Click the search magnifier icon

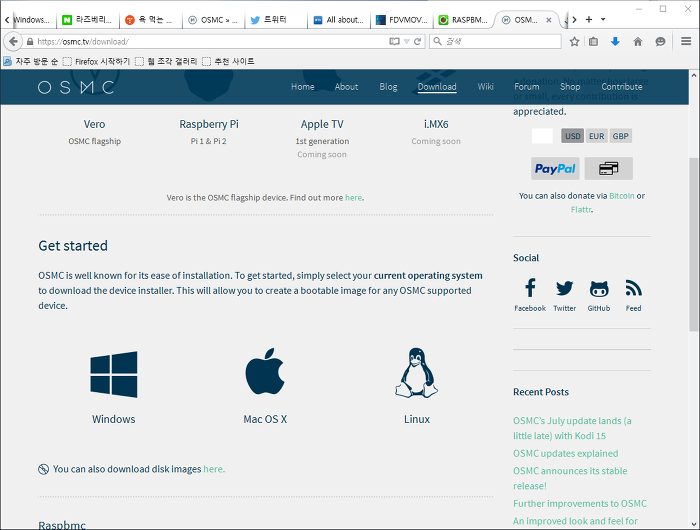(438, 41)
